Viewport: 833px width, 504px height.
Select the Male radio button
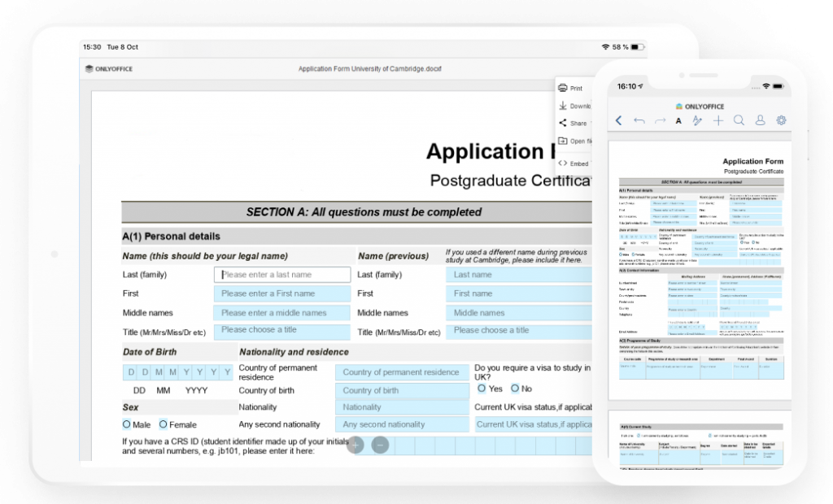pos(127,424)
